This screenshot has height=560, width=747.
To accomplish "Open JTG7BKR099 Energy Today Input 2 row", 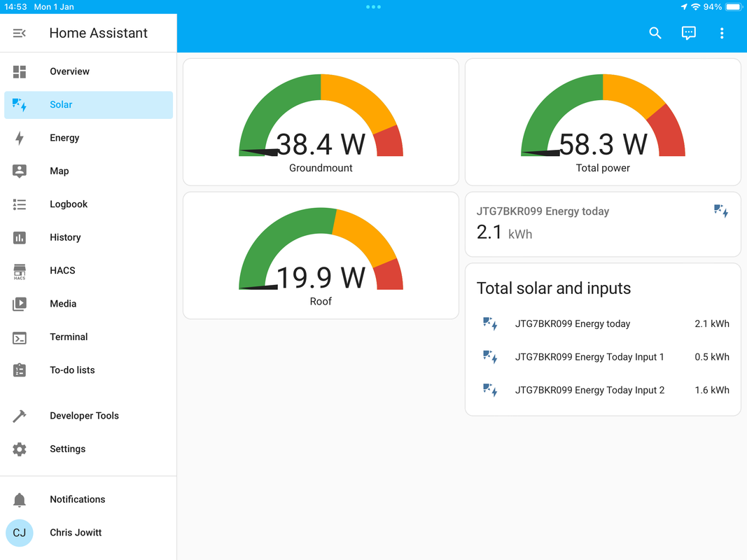I will pyautogui.click(x=603, y=391).
